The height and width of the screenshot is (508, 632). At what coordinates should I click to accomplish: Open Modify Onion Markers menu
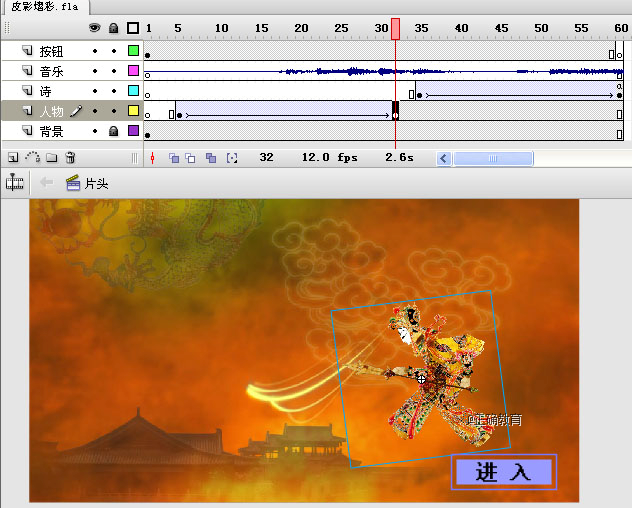[232, 158]
